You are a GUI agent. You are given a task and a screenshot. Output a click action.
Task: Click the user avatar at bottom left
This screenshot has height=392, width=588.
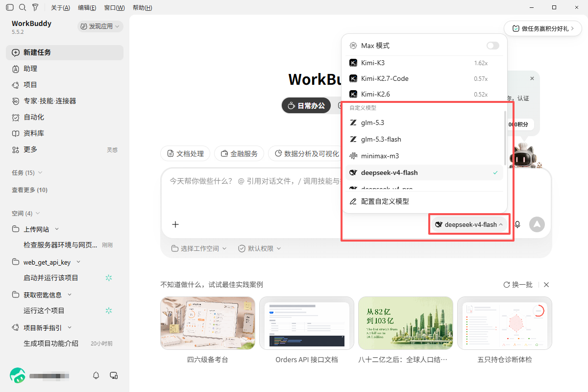tap(18, 375)
